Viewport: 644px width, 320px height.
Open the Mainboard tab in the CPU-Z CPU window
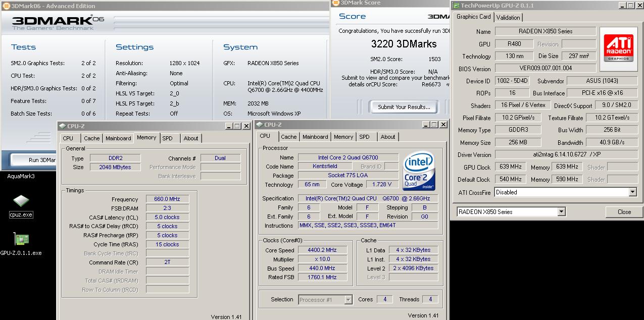[315, 137]
